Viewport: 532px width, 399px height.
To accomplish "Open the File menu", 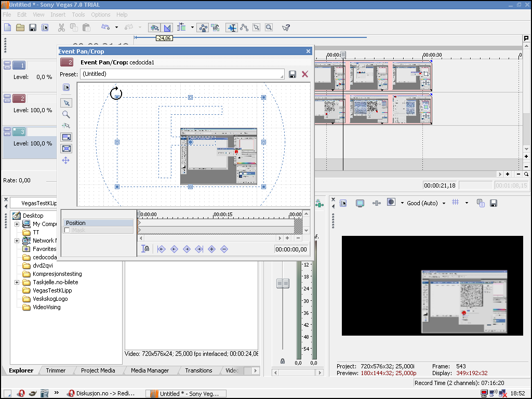I will (x=7, y=15).
